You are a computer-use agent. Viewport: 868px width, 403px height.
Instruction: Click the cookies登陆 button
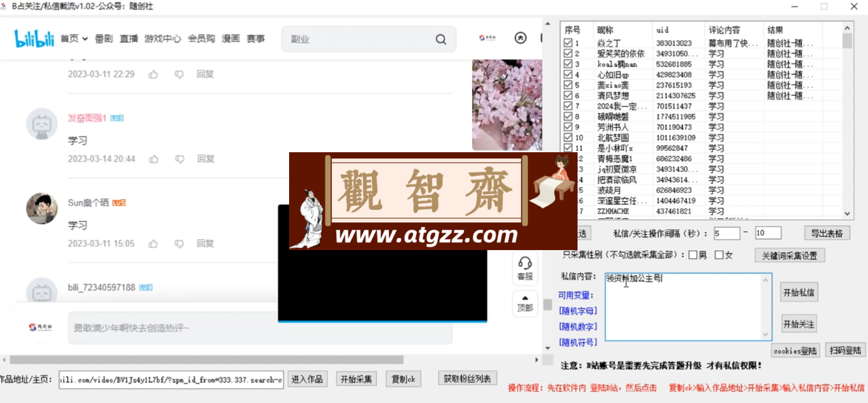tap(795, 351)
